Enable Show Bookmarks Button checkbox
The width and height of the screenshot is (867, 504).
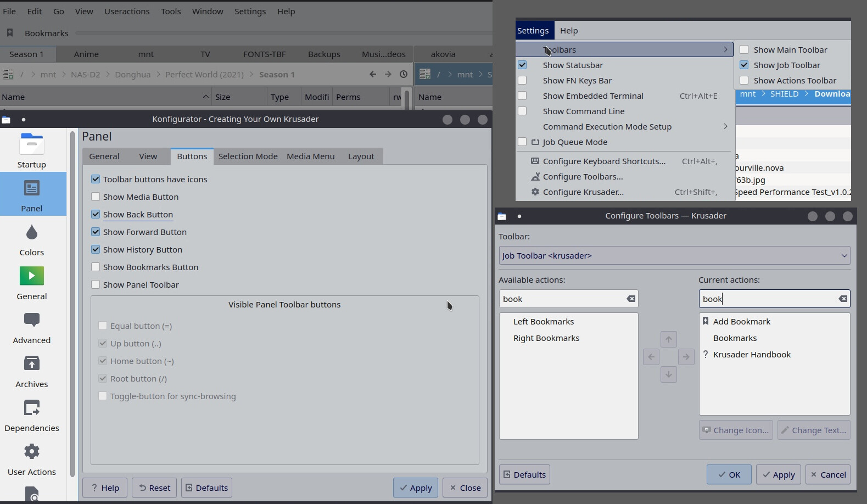tap(96, 267)
